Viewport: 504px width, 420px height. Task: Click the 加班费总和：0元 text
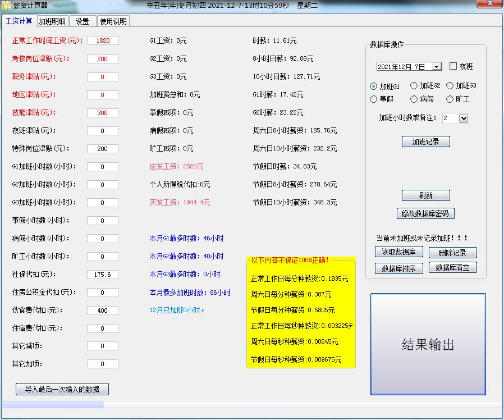coord(175,94)
